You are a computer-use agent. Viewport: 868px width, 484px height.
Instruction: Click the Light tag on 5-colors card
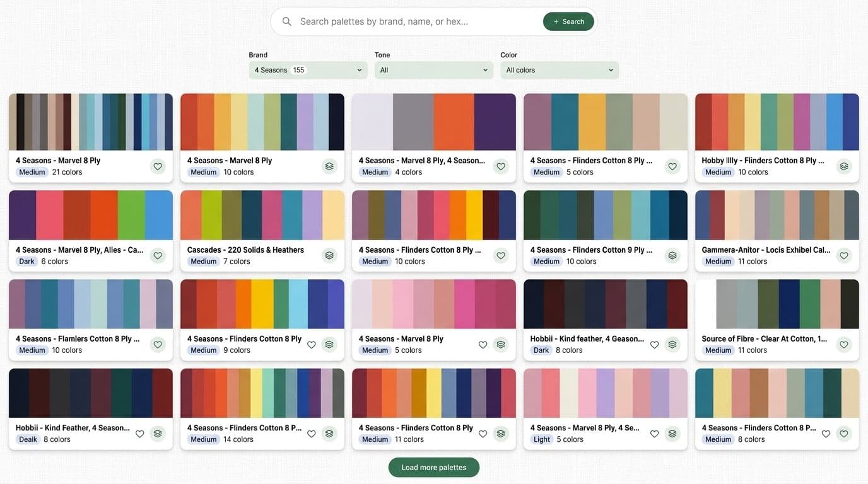542,439
